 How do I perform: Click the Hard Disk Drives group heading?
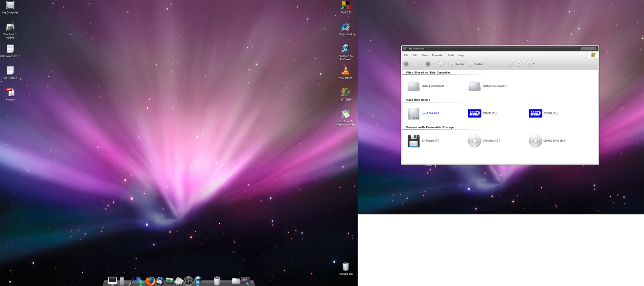(x=418, y=100)
